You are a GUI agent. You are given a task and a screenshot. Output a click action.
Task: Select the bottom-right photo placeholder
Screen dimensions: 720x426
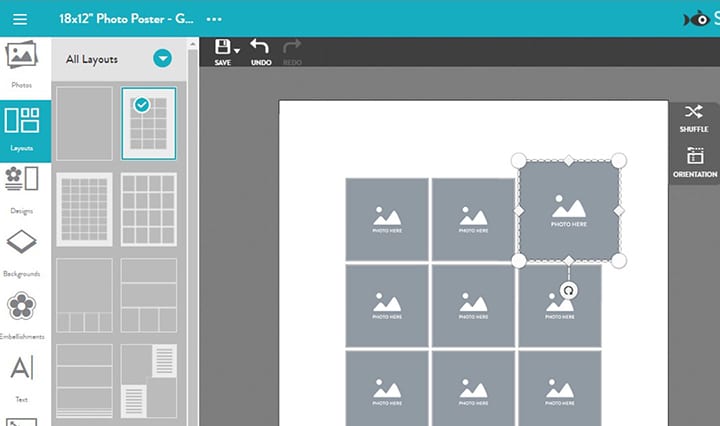click(560, 388)
